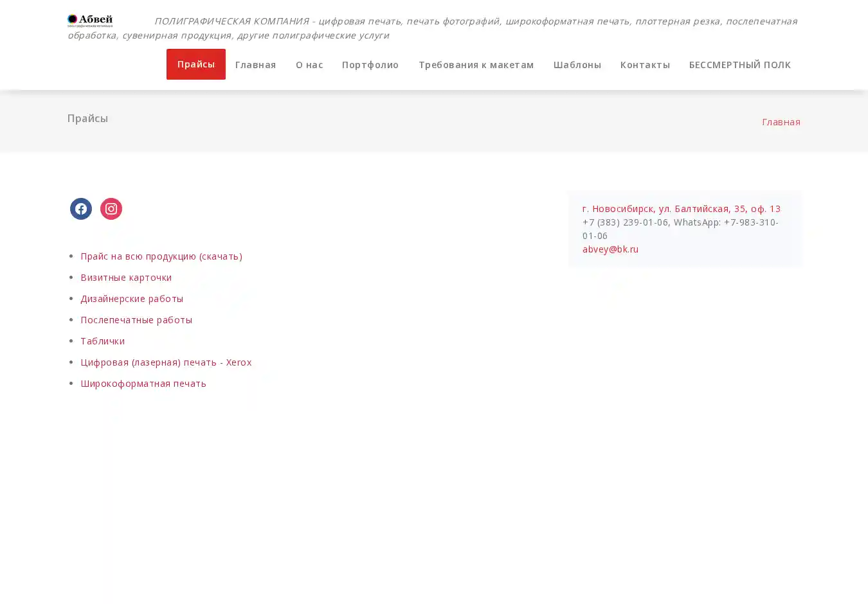This screenshot has width=868, height=604.
Task: Select Портфолио in the top menu
Action: coord(370,65)
